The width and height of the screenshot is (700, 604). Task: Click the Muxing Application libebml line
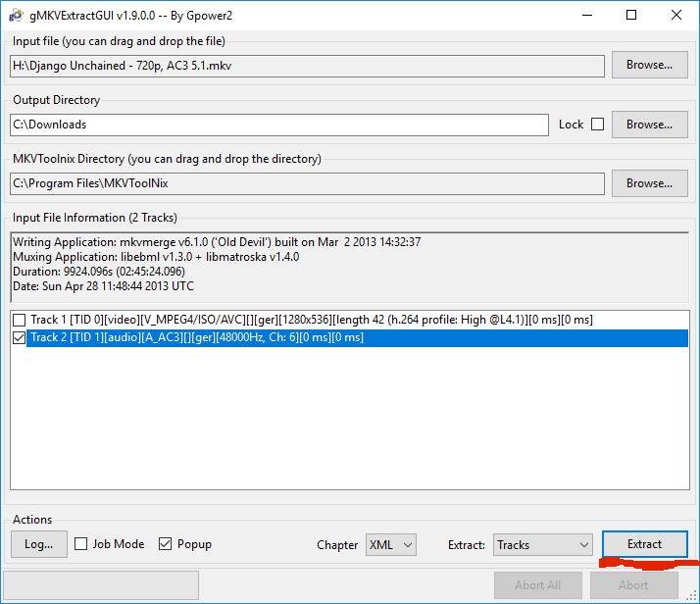pos(156,257)
